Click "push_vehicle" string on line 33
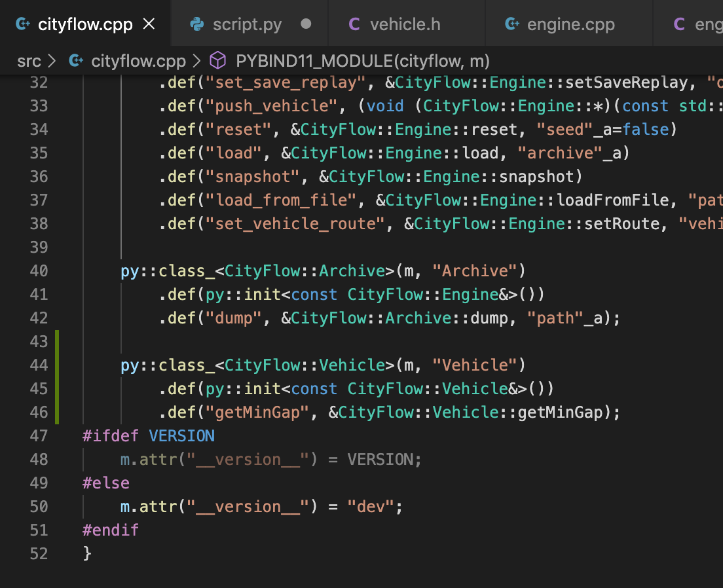The image size is (723, 588). click(272, 106)
